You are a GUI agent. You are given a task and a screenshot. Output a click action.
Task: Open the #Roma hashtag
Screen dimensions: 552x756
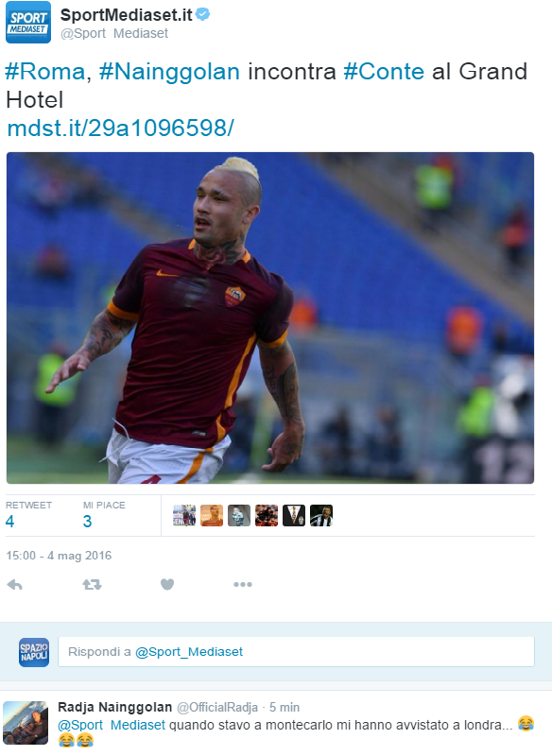[44, 72]
